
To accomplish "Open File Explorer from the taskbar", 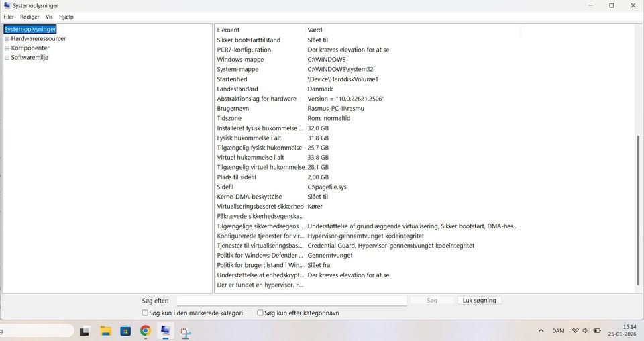I will (x=105, y=331).
